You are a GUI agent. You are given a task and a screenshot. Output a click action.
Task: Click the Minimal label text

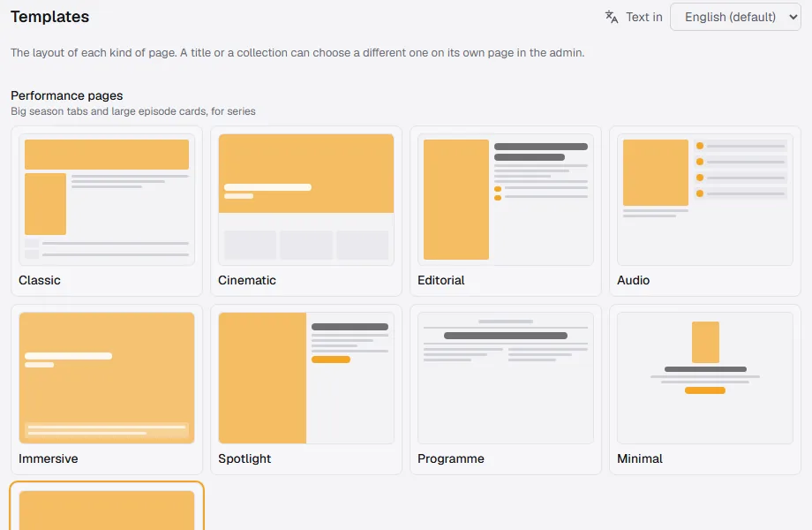[x=640, y=458]
